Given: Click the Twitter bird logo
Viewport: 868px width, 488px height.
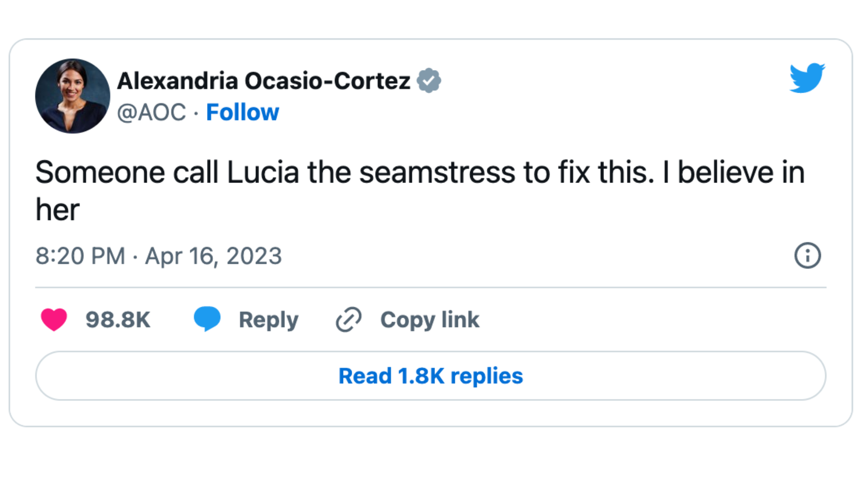Looking at the screenshot, I should pos(807,78).
